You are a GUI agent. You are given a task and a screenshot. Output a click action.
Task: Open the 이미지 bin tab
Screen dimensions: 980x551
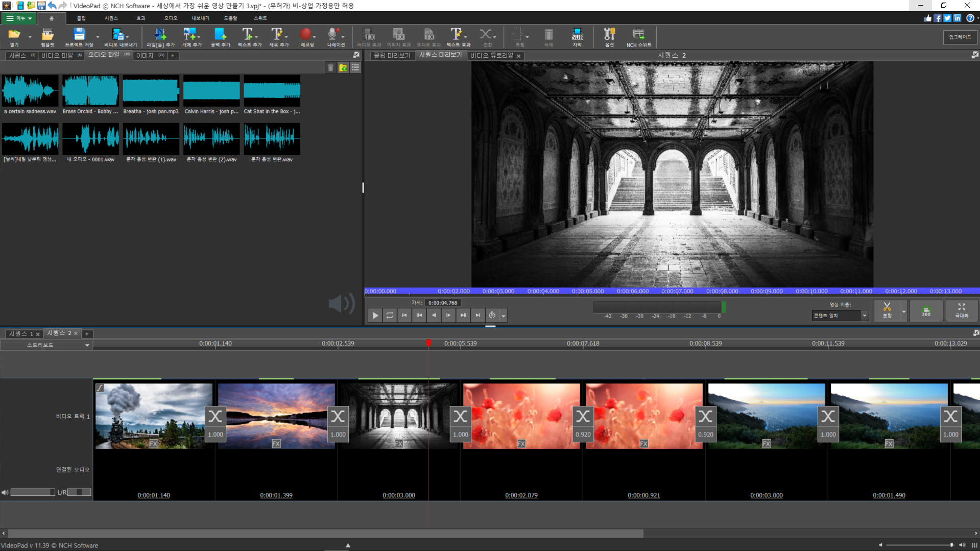(x=150, y=55)
